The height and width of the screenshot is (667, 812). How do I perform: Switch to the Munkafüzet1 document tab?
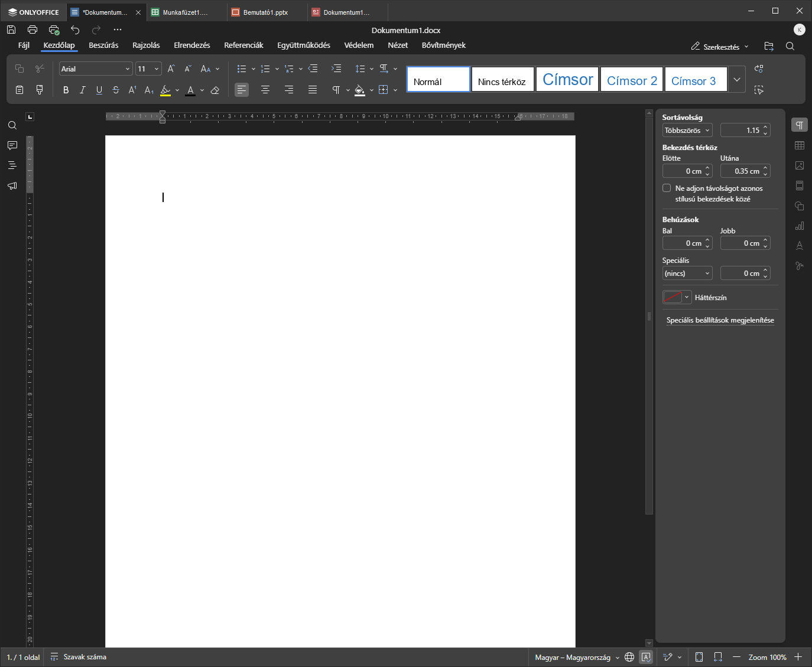point(187,12)
